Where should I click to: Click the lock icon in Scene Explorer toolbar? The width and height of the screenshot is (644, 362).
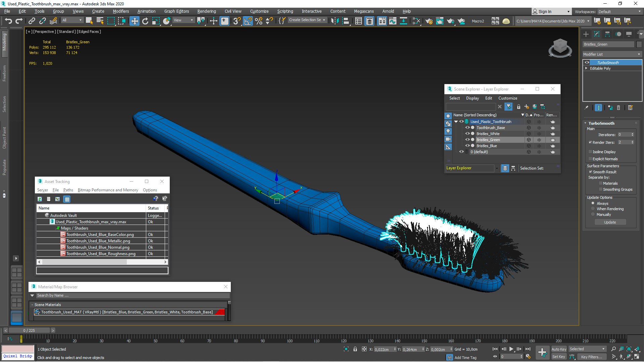519,107
